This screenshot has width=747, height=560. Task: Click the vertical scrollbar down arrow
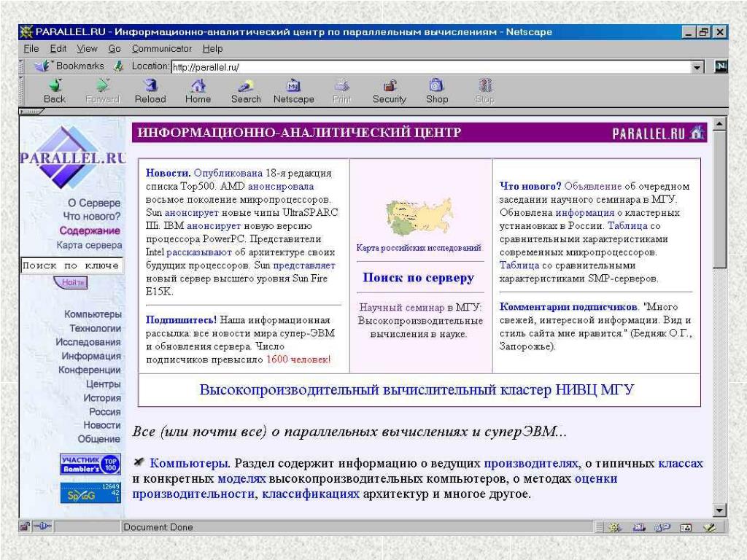point(719,511)
